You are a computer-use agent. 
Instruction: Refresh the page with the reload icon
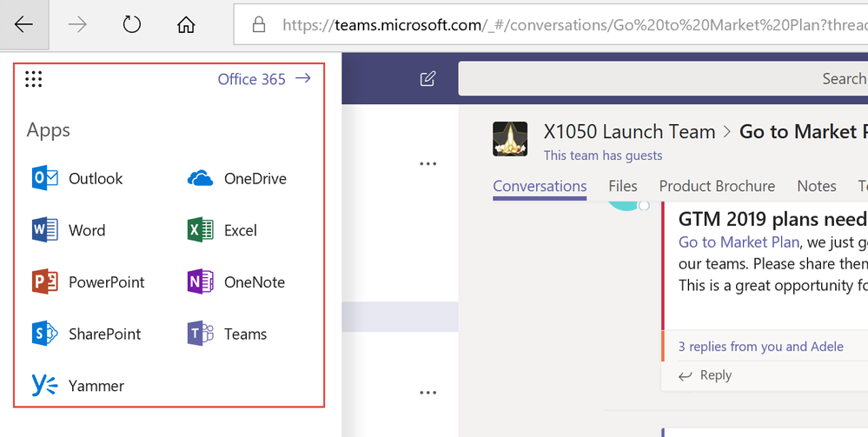[132, 24]
